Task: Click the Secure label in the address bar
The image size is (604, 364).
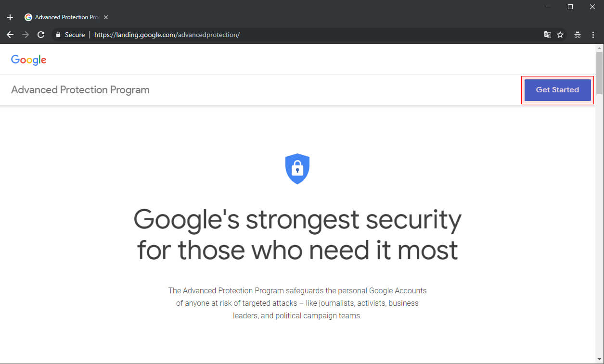Action: coord(75,34)
